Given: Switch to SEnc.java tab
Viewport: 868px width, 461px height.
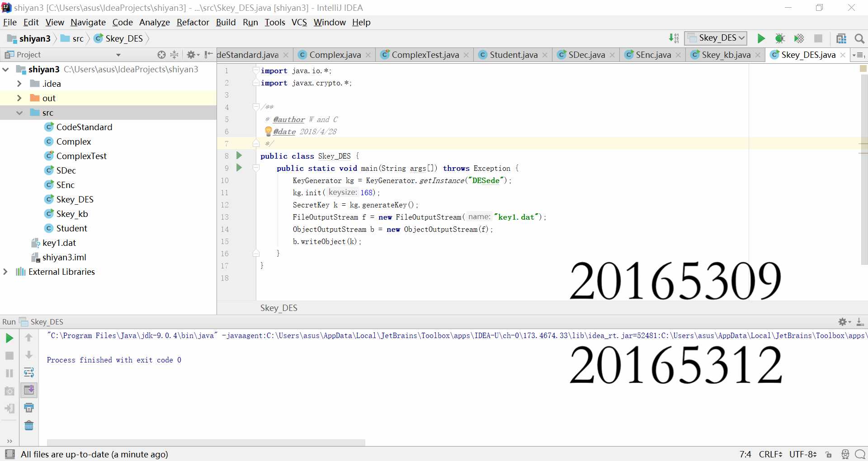Looking at the screenshot, I should pos(653,55).
